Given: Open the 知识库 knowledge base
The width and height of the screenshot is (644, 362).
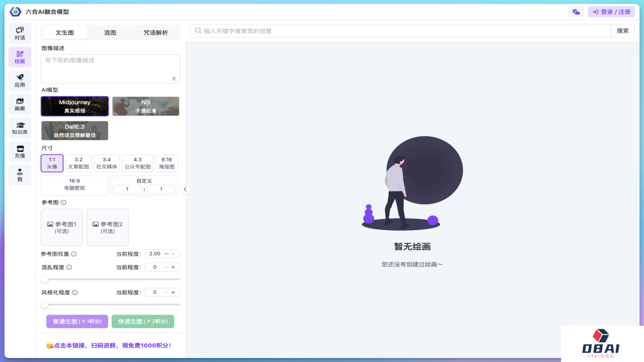Looking at the screenshot, I should tap(20, 128).
